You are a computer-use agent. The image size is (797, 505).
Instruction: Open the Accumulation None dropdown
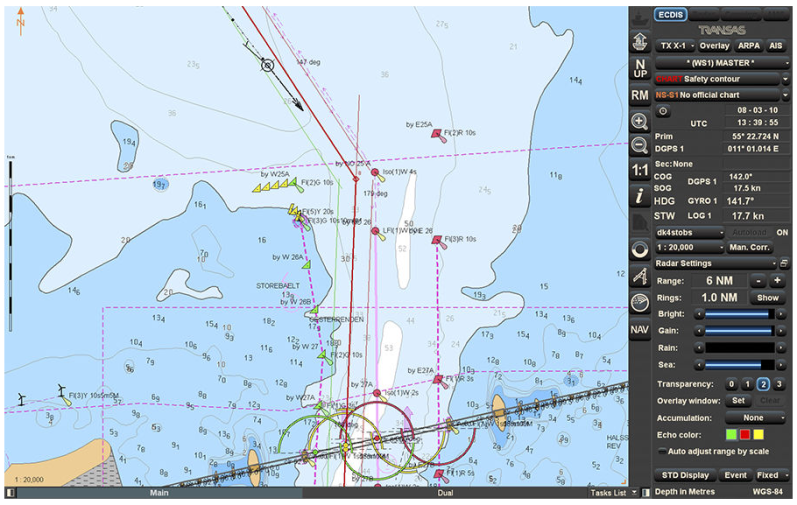[756, 418]
